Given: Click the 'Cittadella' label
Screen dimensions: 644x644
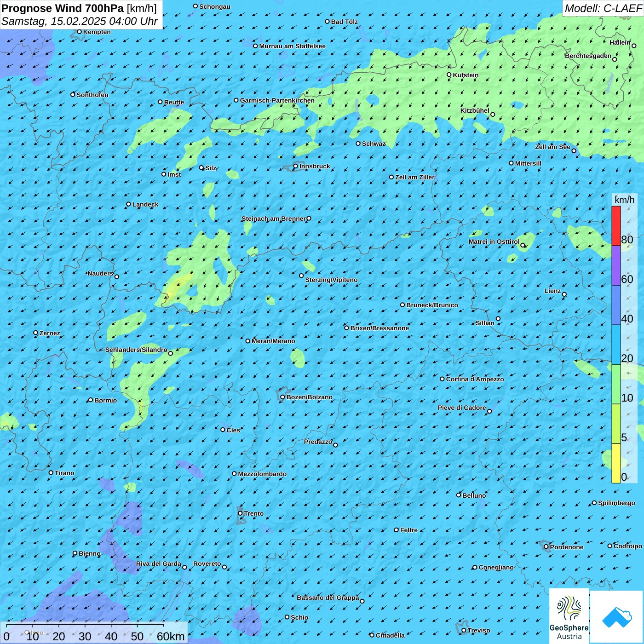Looking at the screenshot, I should [x=390, y=635].
